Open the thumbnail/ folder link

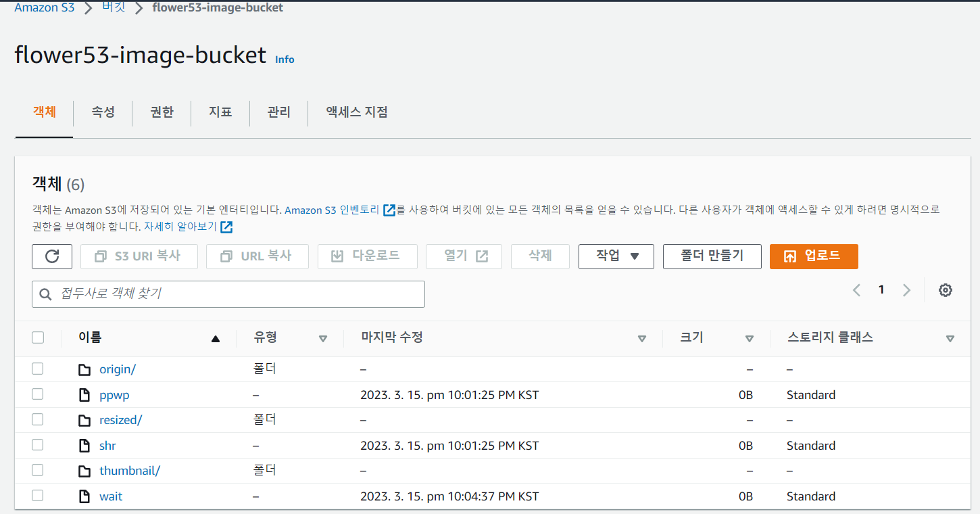[130, 471]
